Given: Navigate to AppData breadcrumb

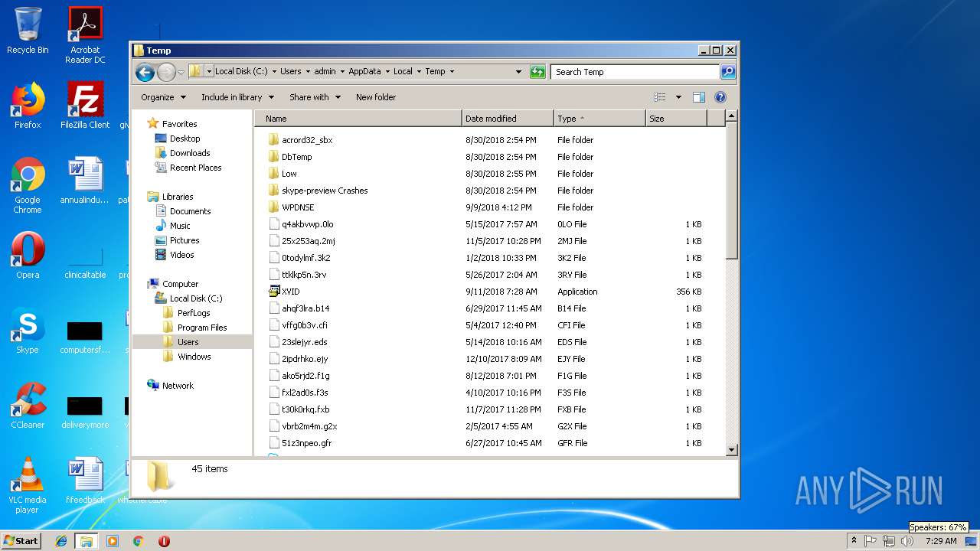Looking at the screenshot, I should tap(364, 72).
